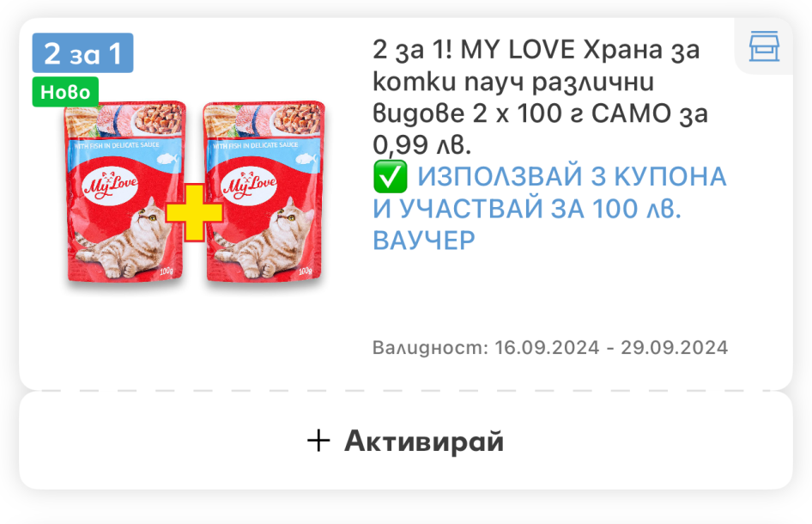Activate the coupon with Активирай button

[x=406, y=441]
